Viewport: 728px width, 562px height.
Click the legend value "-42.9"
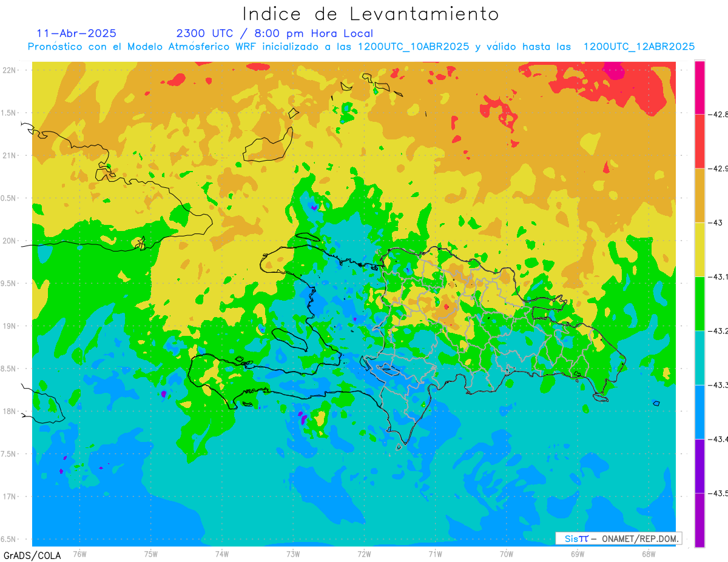point(719,169)
